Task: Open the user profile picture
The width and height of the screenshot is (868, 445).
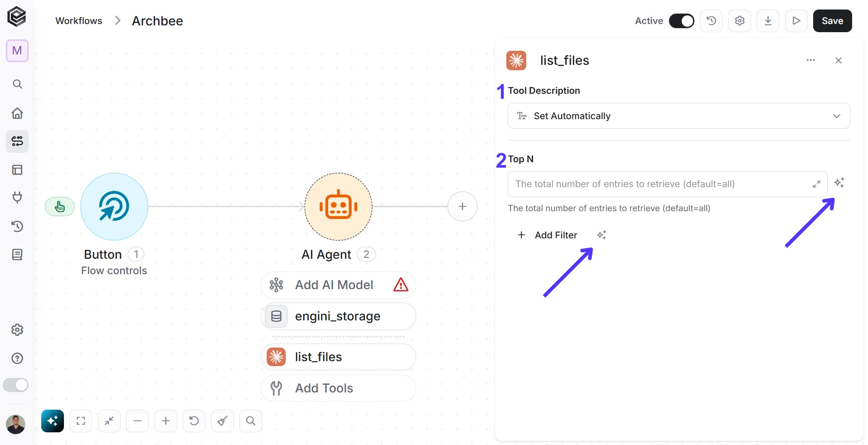Action: [16, 424]
